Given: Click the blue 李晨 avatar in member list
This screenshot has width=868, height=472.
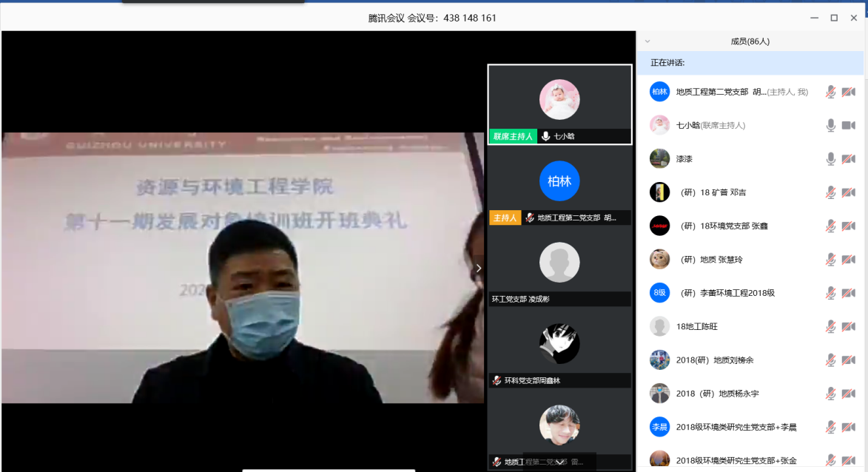Looking at the screenshot, I should [x=659, y=427].
